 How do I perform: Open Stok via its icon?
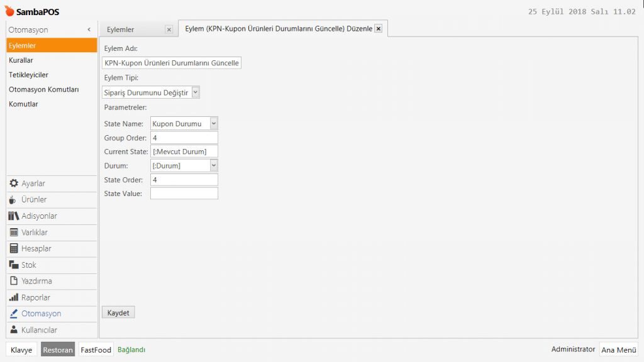pyautogui.click(x=14, y=265)
